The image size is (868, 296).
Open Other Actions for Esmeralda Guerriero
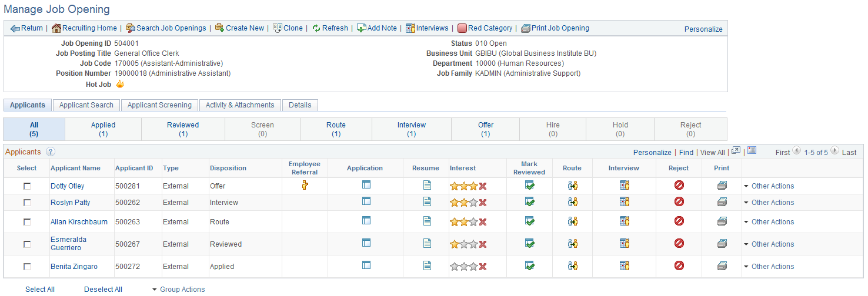769,244
